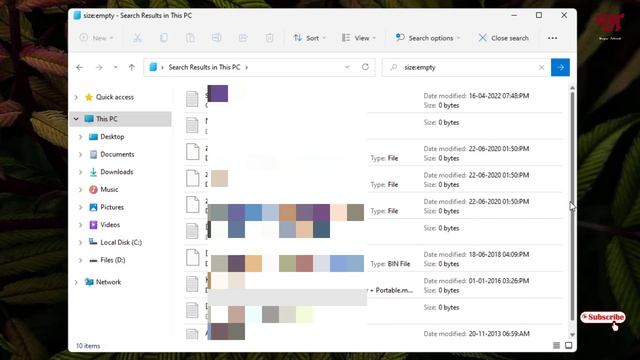Click the Pictures folder icon

(93, 207)
